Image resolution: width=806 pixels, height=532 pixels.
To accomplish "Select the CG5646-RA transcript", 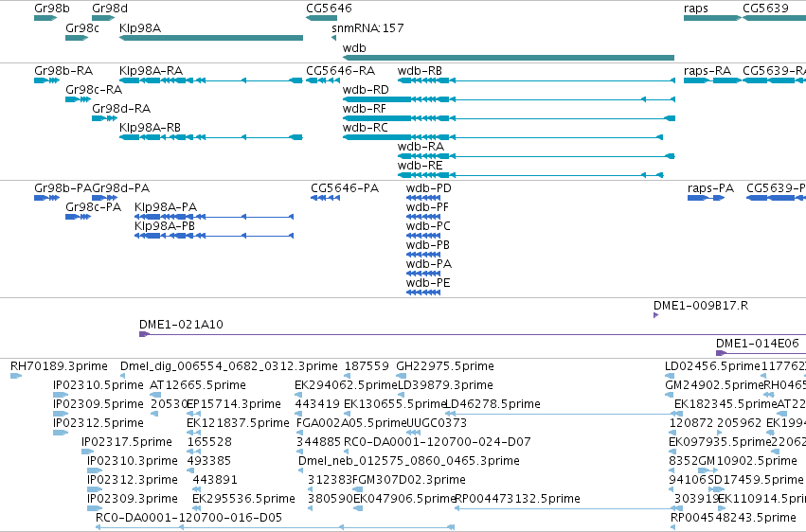I will coord(323,80).
